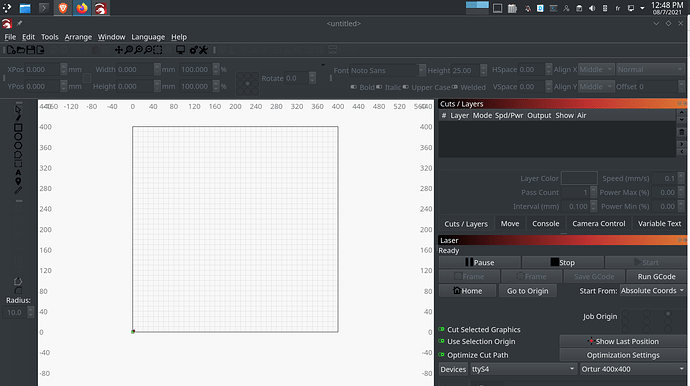Select the Edit Nodes tool
This screenshot has width=690, height=386.
coord(18,155)
